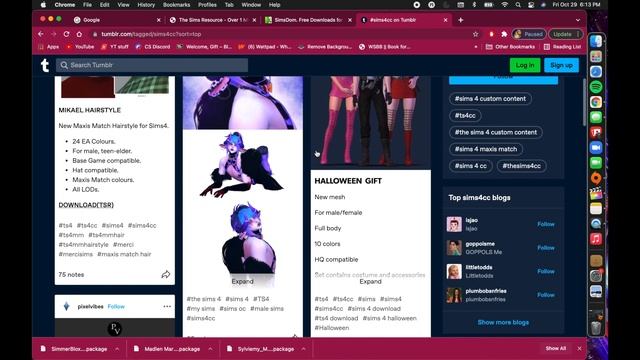640x360 pixels.
Task: Click the Chrome home icon
Action: point(79,34)
